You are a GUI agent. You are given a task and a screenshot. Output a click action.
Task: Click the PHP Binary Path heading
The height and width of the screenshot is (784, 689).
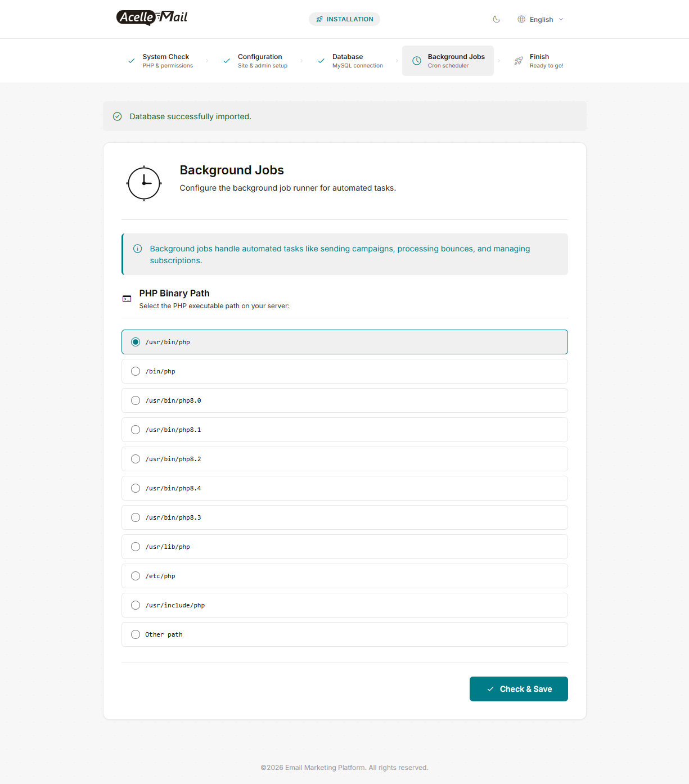[174, 293]
